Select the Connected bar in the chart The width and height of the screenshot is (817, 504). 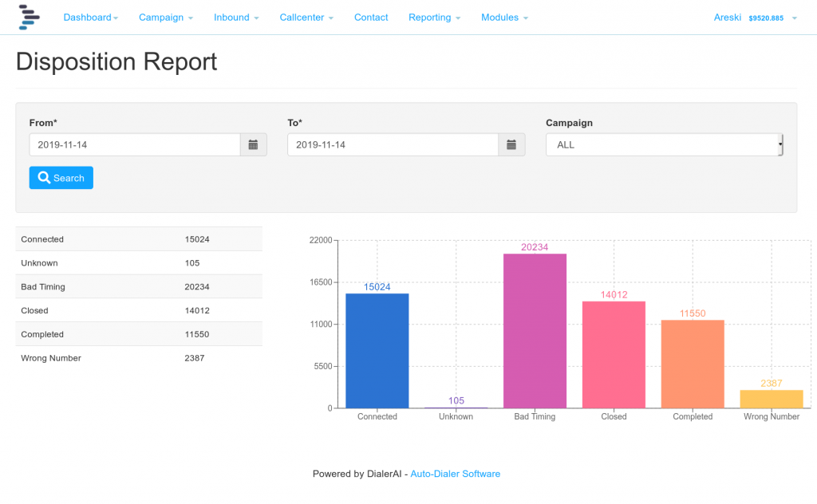pos(377,351)
